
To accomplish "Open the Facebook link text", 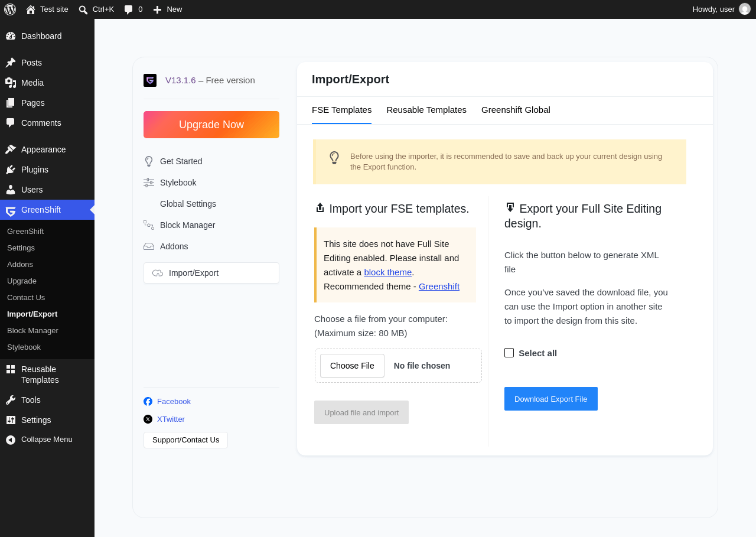I will click(174, 402).
